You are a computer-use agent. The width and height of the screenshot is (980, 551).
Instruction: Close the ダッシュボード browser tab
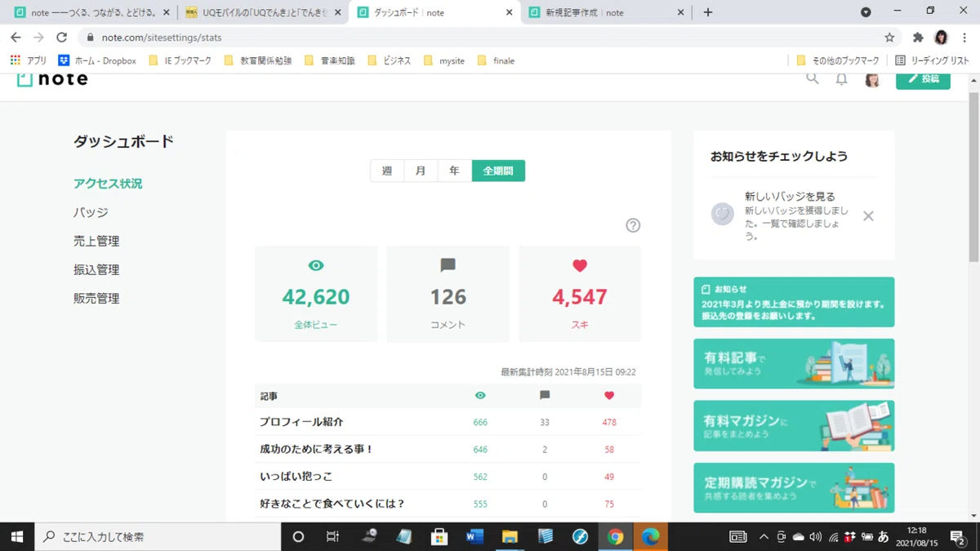(509, 12)
